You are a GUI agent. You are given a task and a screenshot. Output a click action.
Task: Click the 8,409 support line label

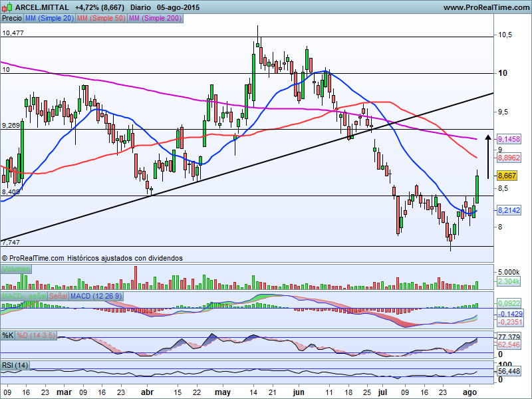click(x=11, y=192)
